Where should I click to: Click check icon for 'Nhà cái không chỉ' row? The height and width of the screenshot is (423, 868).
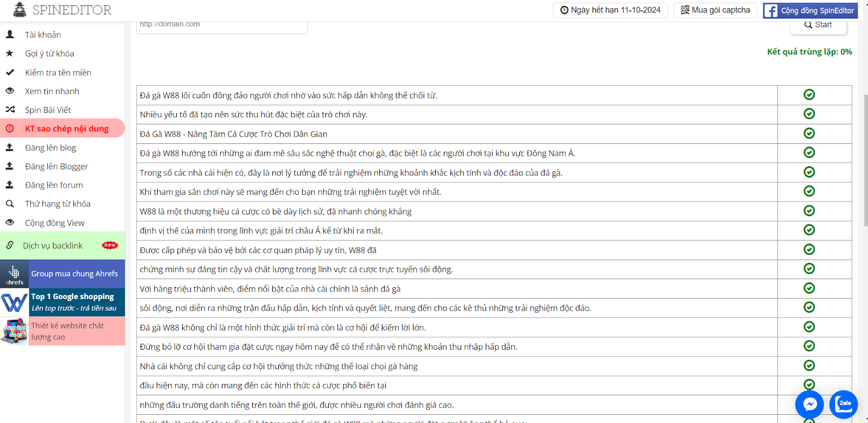pyautogui.click(x=809, y=365)
